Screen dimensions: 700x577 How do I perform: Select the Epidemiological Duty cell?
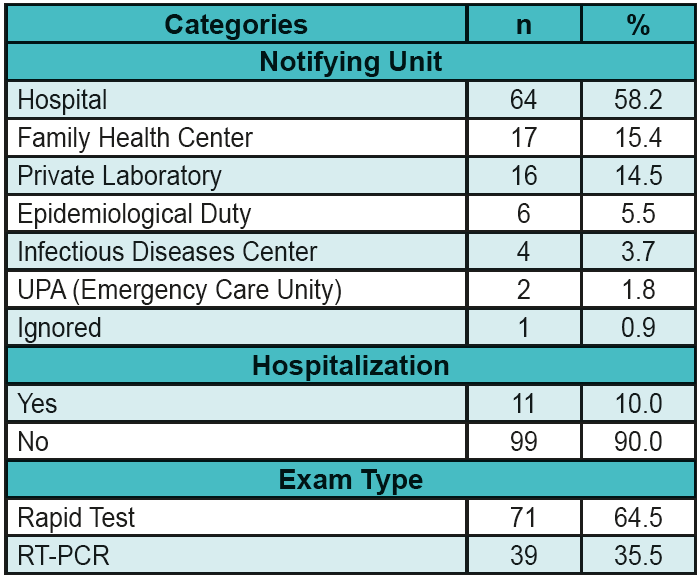[134, 213]
